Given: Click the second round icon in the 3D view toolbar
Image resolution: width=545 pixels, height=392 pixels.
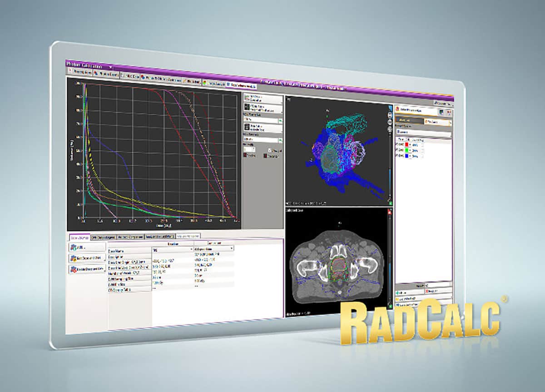Looking at the screenshot, I should (390, 115).
